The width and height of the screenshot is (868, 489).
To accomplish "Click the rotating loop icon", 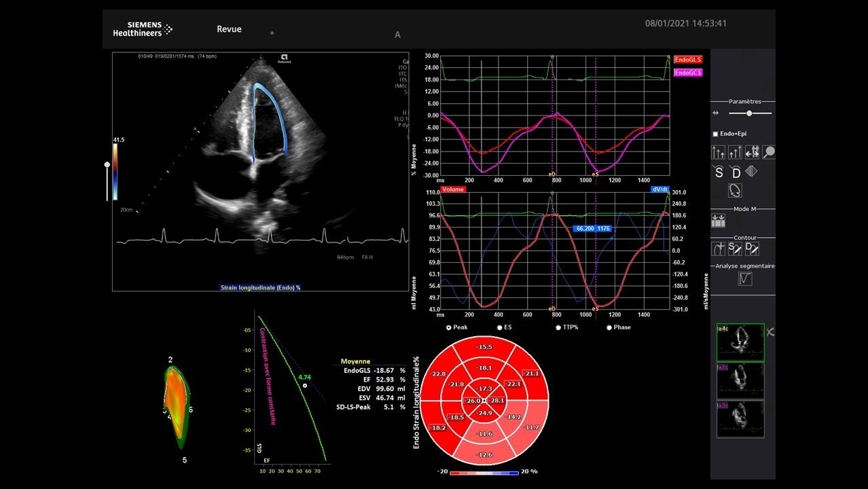I will pos(735,190).
